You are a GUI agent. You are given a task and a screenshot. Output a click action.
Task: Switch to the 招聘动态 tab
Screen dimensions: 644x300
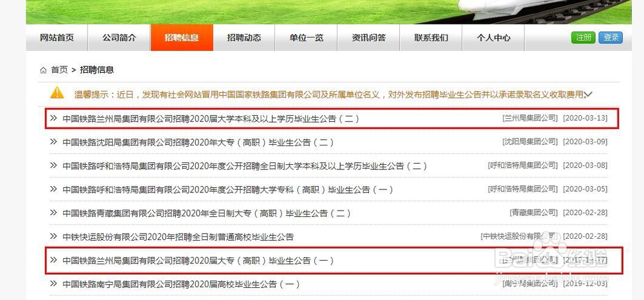pos(244,38)
